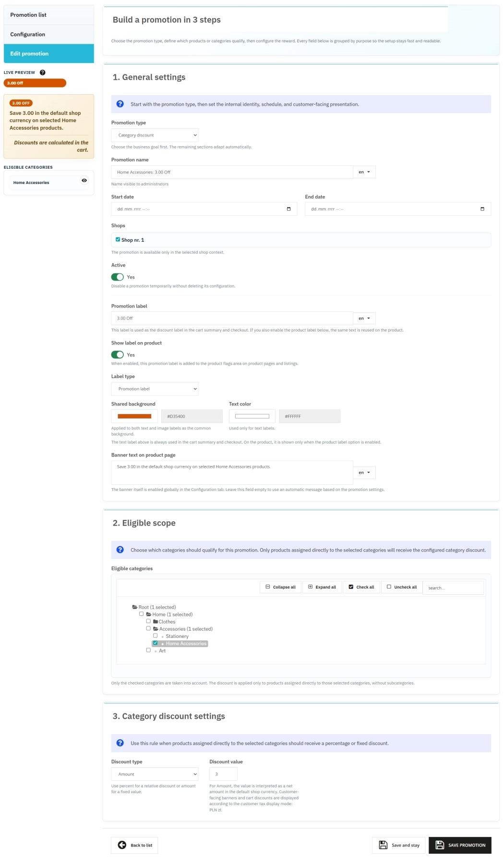Click Uncheck all categories button
504x859 pixels.
pyautogui.click(x=402, y=587)
